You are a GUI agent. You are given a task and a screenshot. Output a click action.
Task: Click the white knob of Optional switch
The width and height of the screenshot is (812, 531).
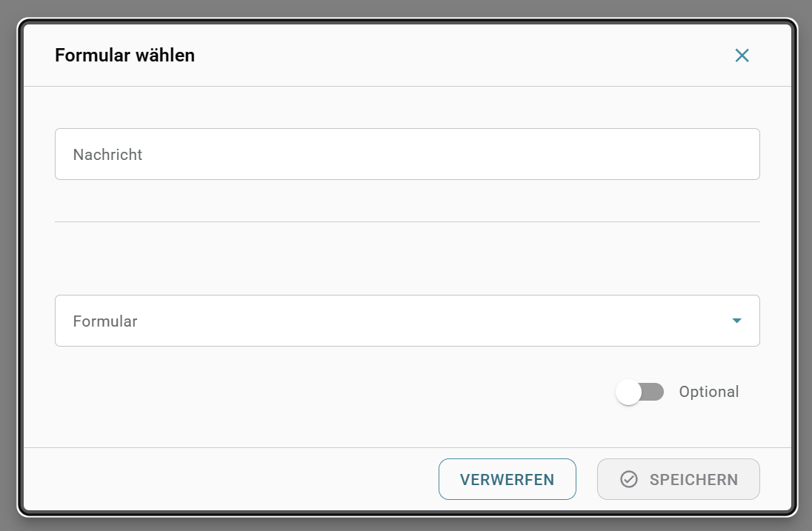(x=628, y=393)
